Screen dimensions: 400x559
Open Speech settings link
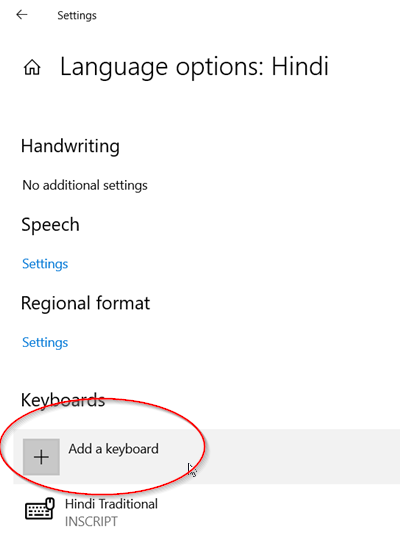tap(45, 264)
